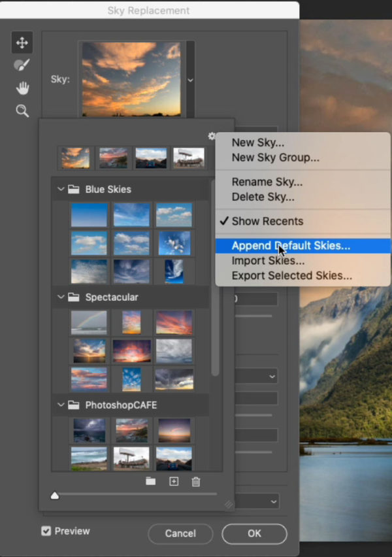This screenshot has width=392, height=557.
Task: Select the Hand tool
Action: (x=22, y=88)
